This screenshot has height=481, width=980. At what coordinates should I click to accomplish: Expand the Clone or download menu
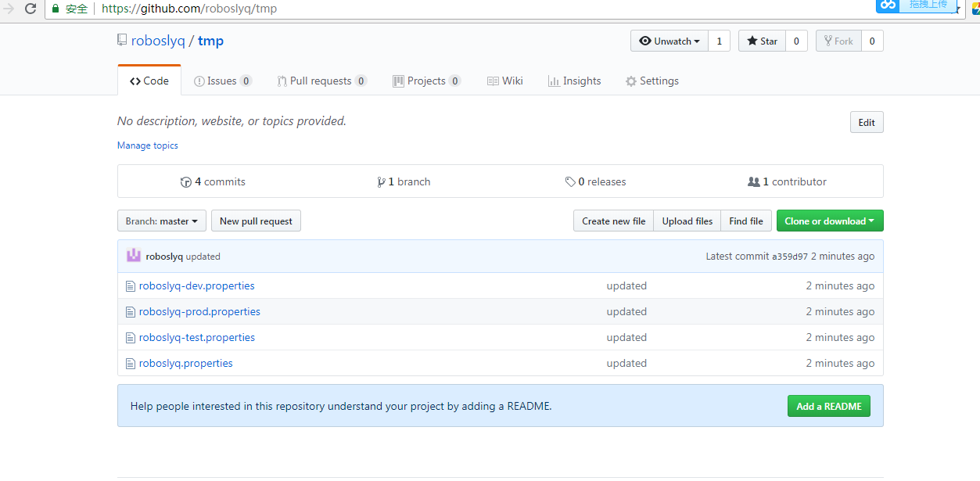[830, 221]
